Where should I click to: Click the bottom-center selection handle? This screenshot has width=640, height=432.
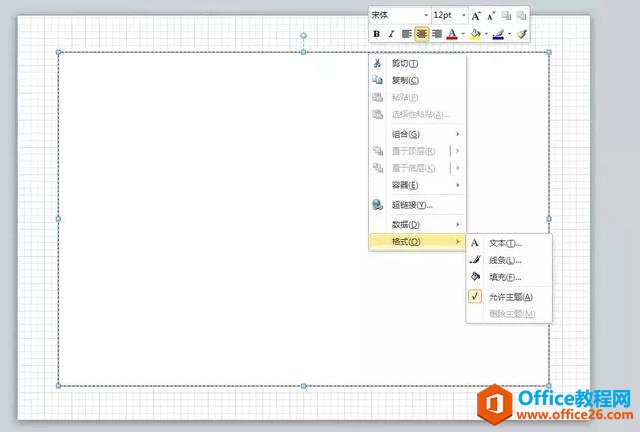click(303, 386)
